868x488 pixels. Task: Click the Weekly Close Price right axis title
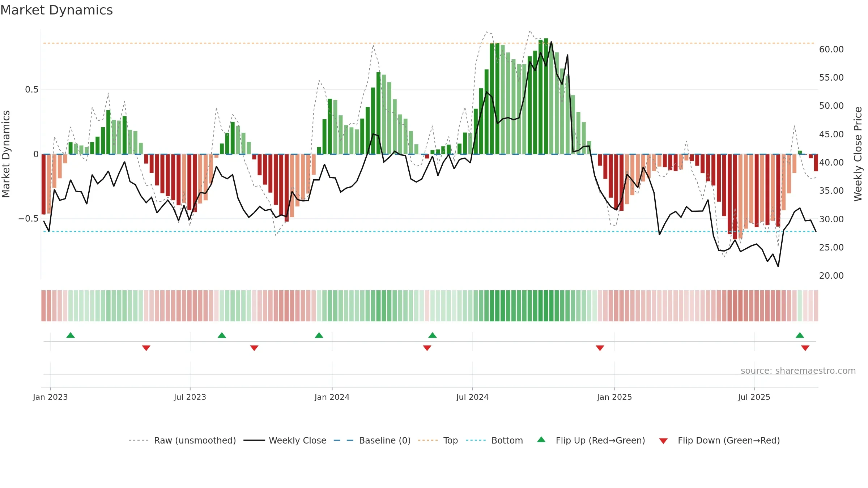click(x=858, y=154)
